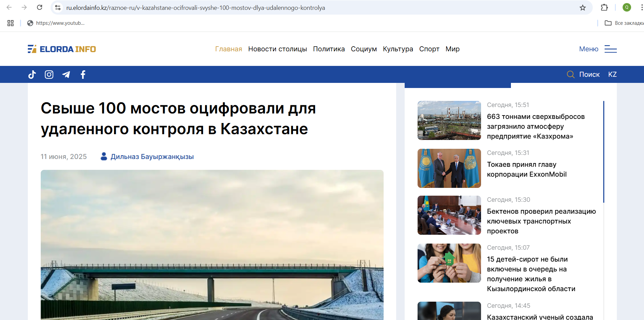Open the TikTok social link

tap(32, 74)
